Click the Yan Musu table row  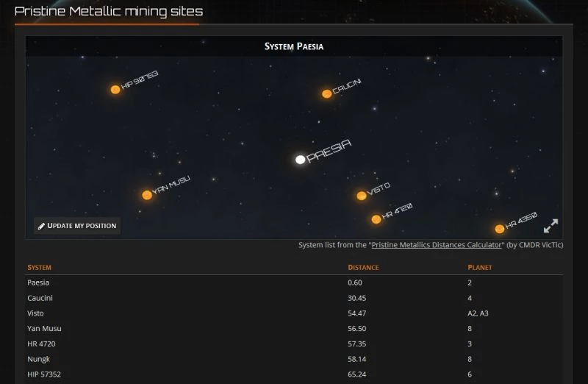(x=43, y=329)
